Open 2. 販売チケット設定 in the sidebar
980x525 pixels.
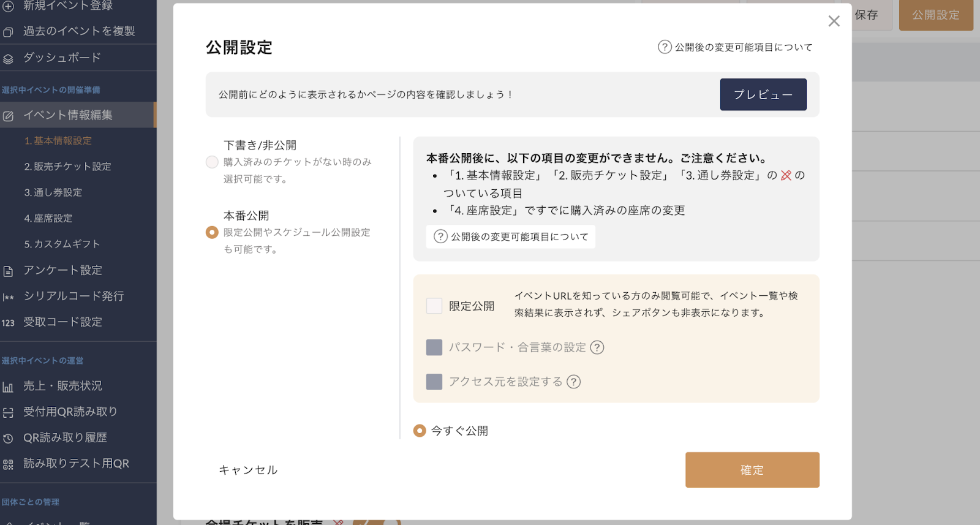coord(67,167)
